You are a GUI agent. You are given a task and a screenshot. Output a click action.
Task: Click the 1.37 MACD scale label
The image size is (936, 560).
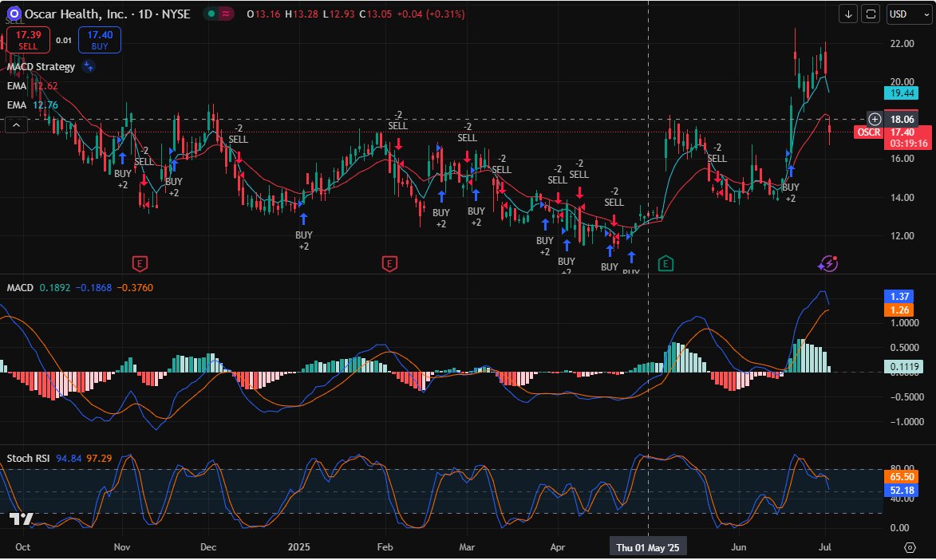click(x=899, y=296)
